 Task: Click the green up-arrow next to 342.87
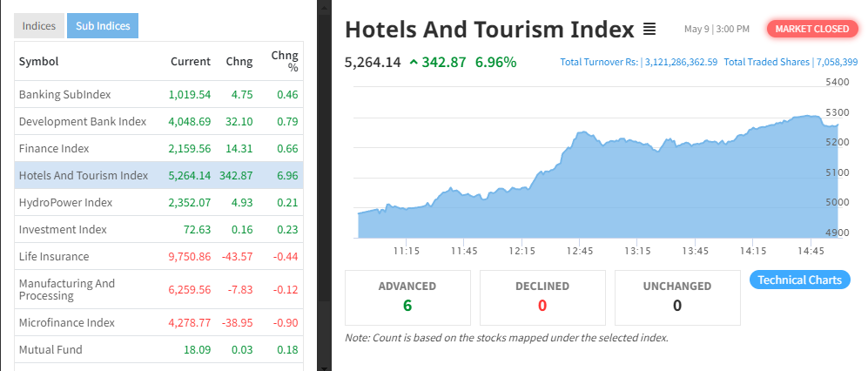point(414,63)
